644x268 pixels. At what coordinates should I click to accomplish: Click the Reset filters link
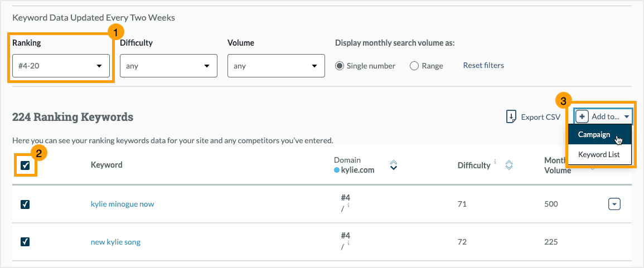[x=483, y=65]
